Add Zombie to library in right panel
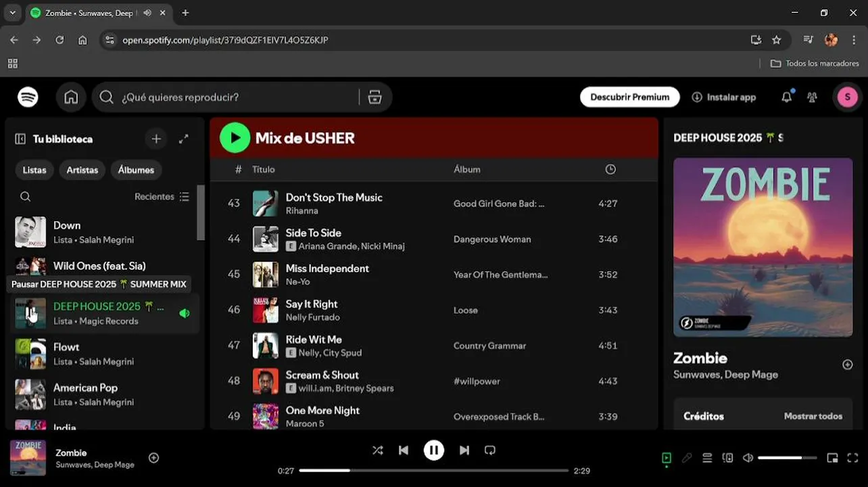The image size is (868, 487). (x=847, y=365)
